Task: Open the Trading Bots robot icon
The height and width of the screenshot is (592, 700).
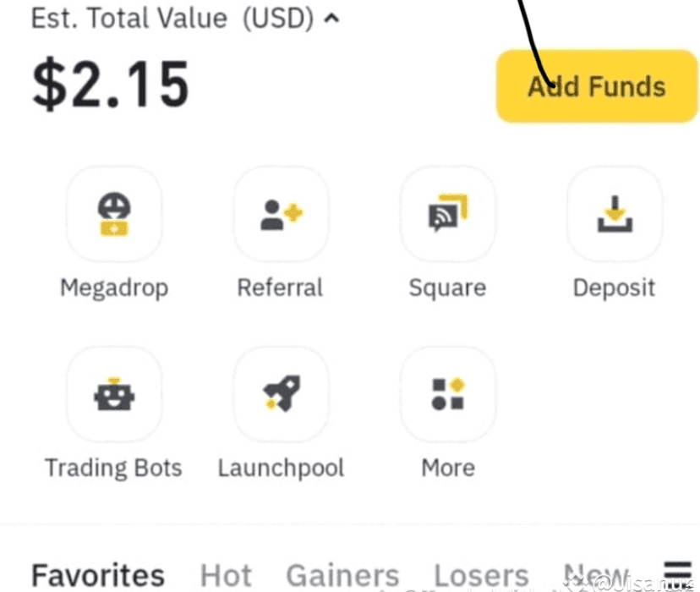Action: click(x=113, y=394)
